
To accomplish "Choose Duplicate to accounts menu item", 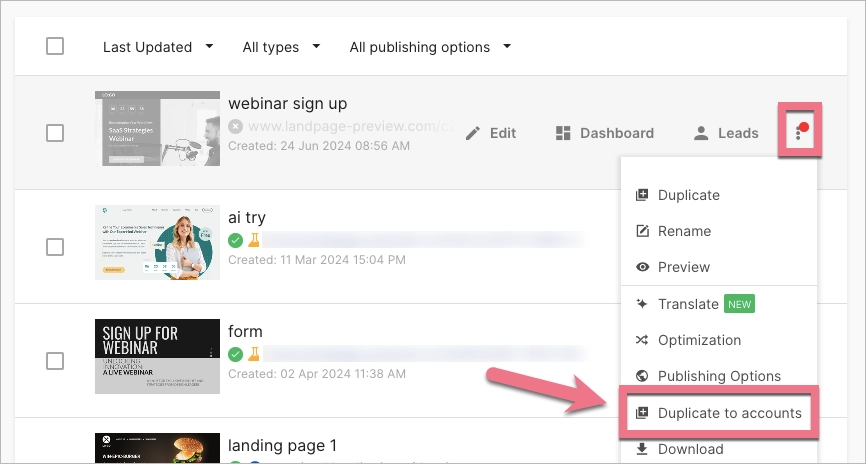I will [729, 413].
